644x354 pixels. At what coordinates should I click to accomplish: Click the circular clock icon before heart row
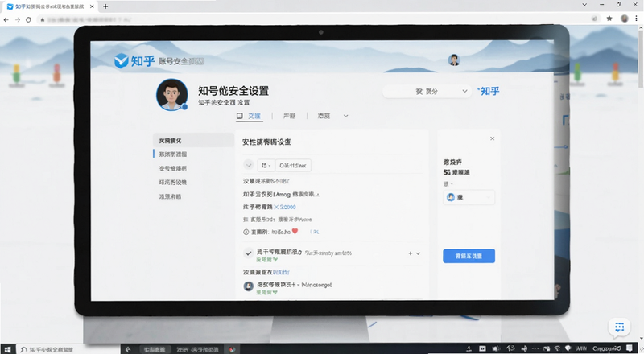[246, 232]
